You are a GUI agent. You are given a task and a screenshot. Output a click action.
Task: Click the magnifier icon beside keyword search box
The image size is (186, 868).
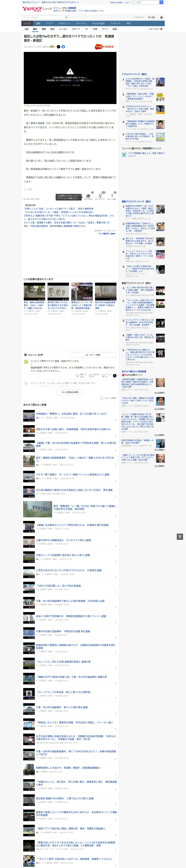(66, 18)
